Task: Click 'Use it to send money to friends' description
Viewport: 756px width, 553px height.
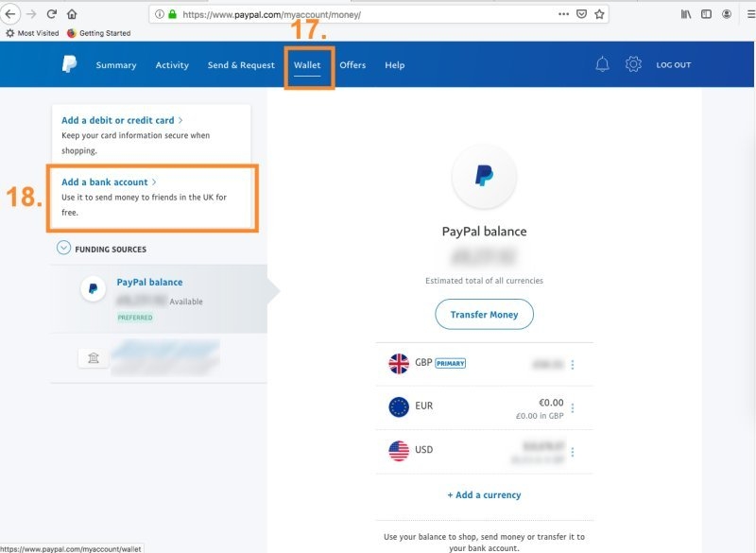Action: (x=144, y=204)
